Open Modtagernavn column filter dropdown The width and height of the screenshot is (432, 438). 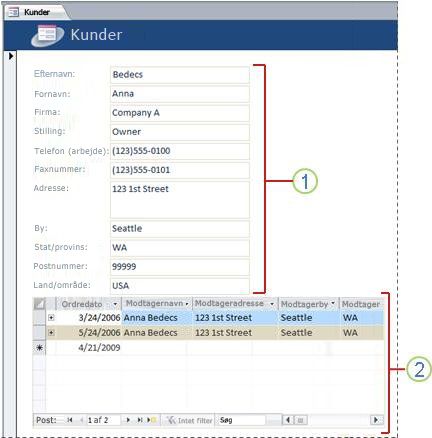[187, 304]
